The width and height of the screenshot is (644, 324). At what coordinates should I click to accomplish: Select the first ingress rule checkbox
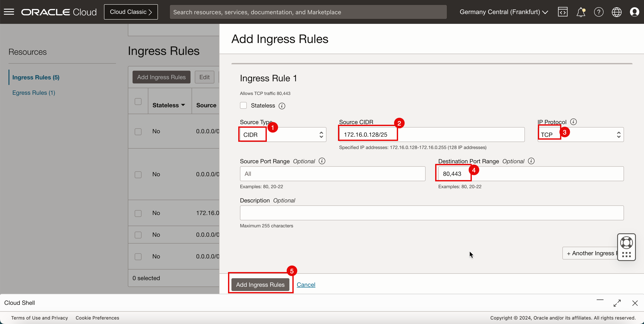click(x=138, y=131)
